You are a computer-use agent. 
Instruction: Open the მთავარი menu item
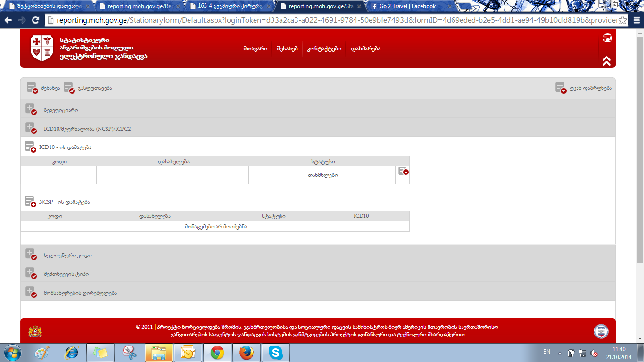(256, 49)
